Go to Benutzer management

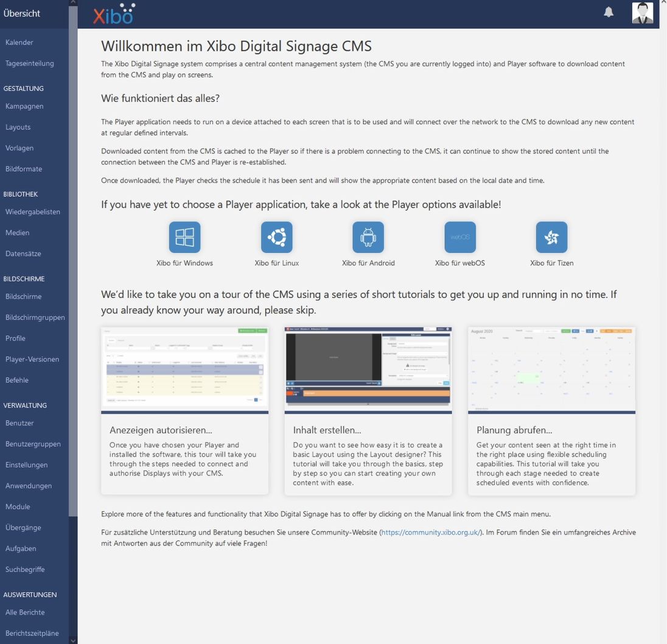pyautogui.click(x=19, y=423)
